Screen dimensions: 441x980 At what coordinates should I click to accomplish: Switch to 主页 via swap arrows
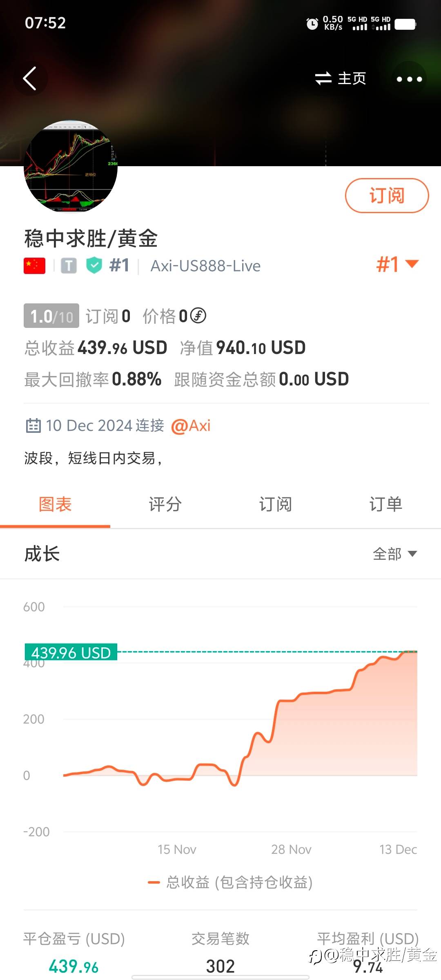coord(341,78)
